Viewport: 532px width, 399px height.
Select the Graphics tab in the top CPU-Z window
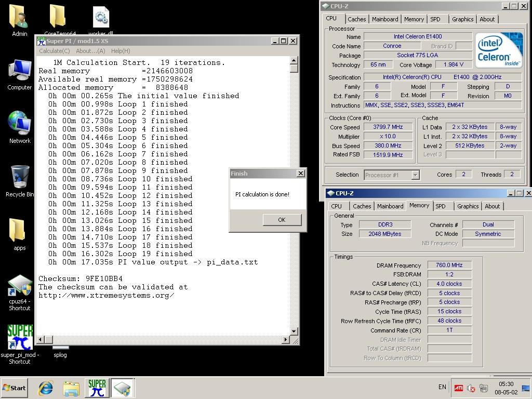pos(462,19)
